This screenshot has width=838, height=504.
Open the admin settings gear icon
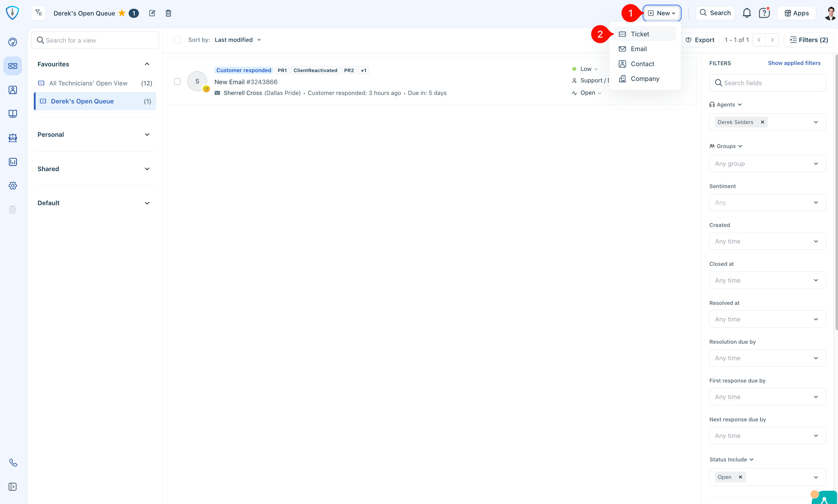click(x=13, y=186)
